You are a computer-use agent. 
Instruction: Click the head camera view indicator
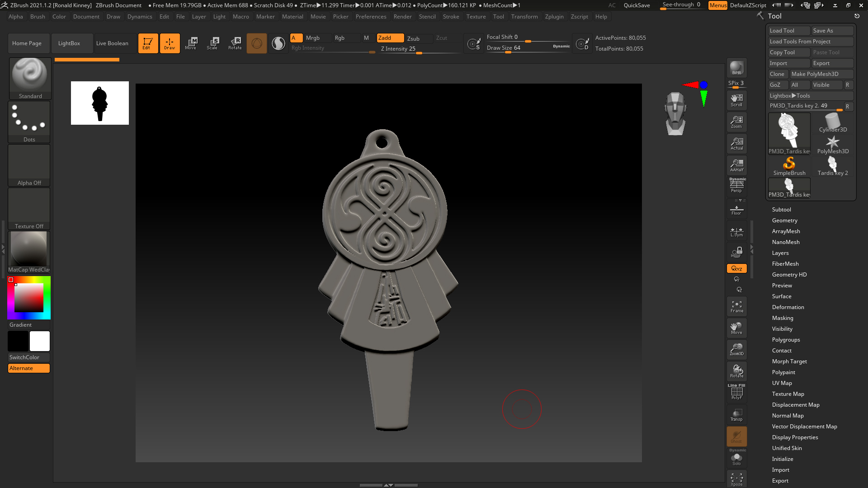675,113
